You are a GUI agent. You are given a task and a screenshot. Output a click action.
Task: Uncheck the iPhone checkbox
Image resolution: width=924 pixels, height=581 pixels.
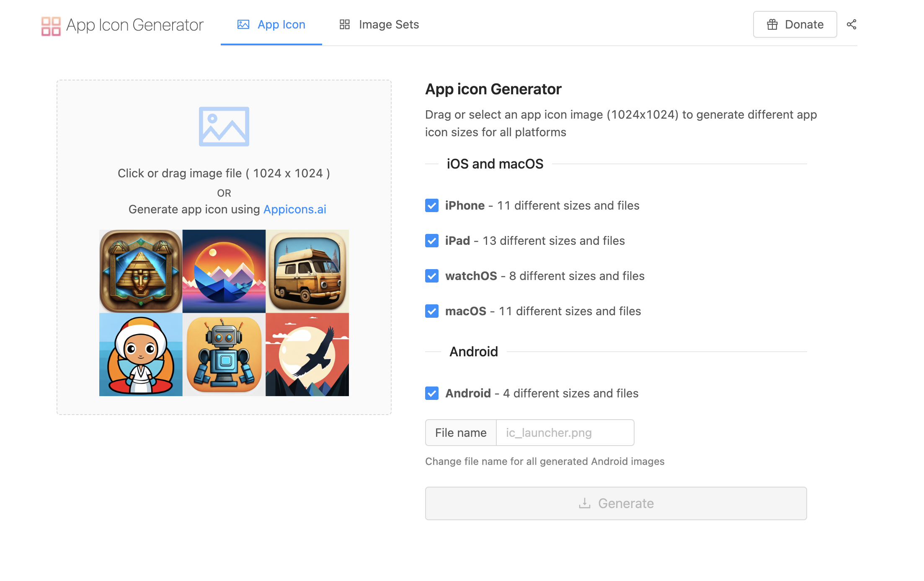click(x=432, y=205)
